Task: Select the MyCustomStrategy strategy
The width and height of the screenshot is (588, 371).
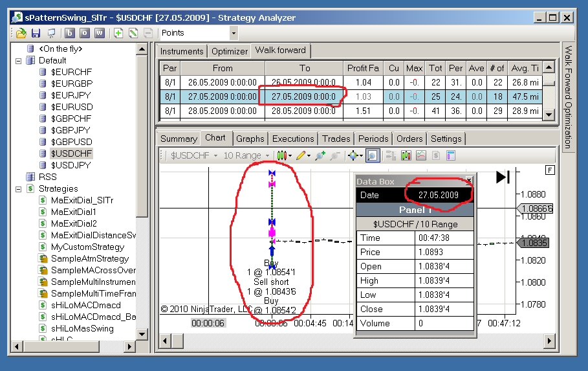Action: (87, 247)
